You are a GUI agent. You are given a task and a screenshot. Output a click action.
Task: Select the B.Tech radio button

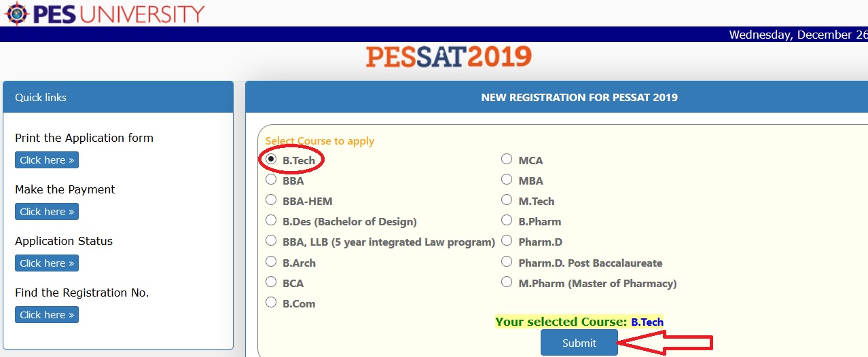271,159
